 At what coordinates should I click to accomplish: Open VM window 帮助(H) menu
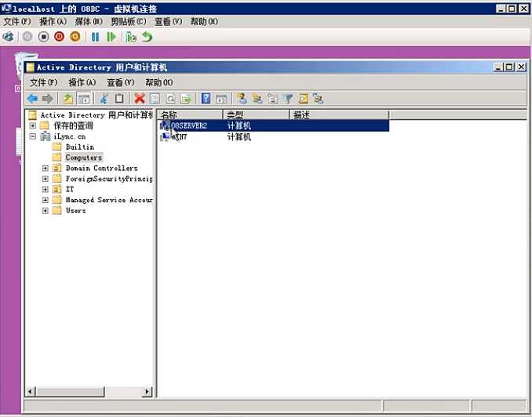(x=204, y=22)
